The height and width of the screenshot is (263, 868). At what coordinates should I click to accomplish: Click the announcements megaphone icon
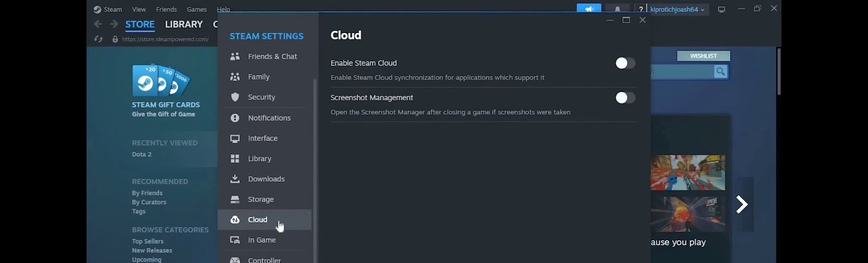(589, 9)
